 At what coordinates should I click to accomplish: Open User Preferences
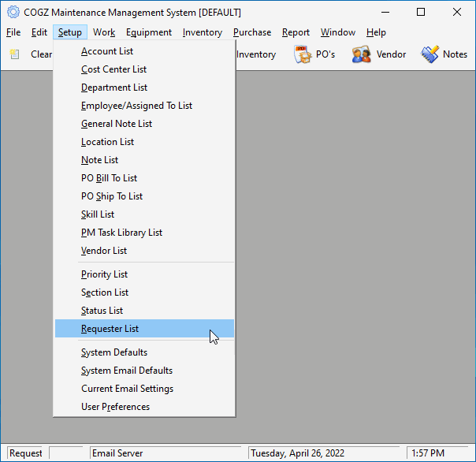point(144,407)
